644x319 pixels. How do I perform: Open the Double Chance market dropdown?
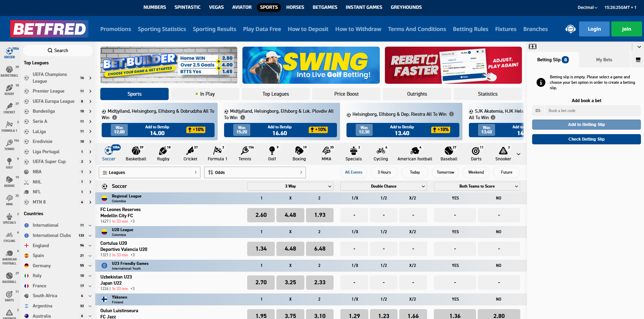point(384,186)
